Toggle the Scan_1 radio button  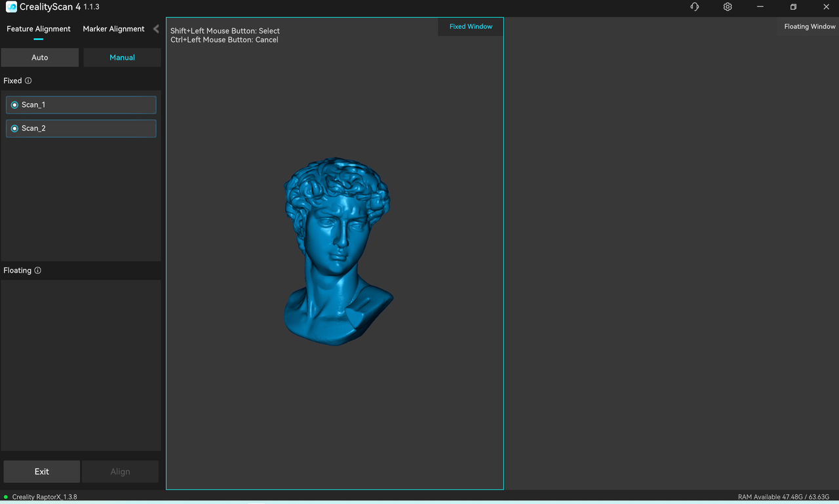[14, 105]
